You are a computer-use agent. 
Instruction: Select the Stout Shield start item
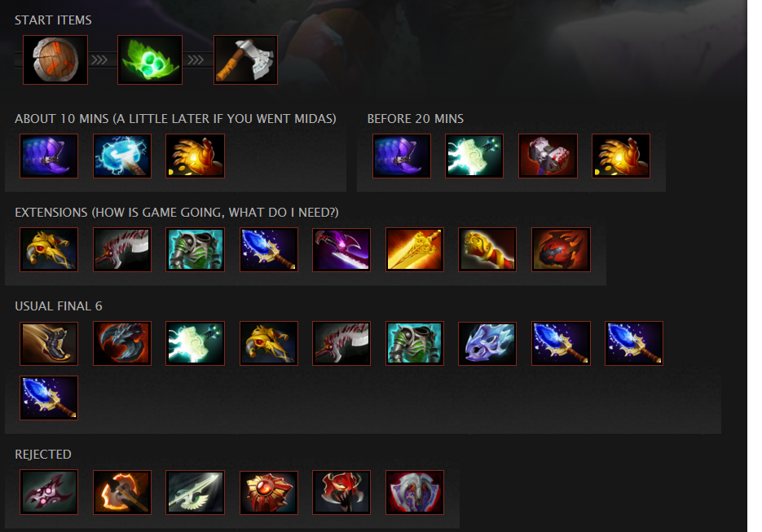[x=55, y=59]
